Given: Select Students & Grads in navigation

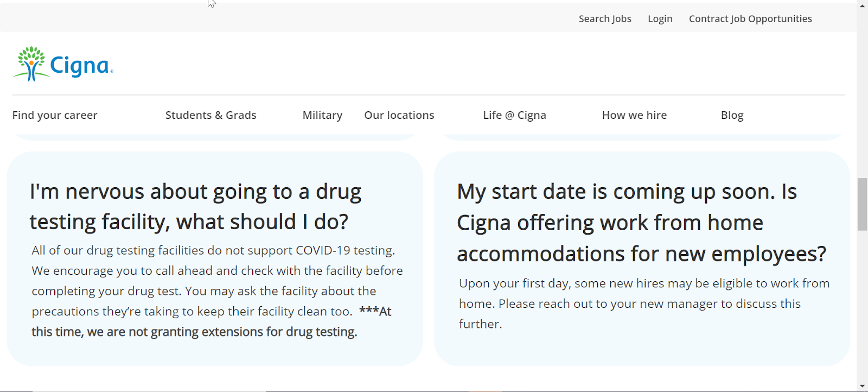Looking at the screenshot, I should (211, 115).
